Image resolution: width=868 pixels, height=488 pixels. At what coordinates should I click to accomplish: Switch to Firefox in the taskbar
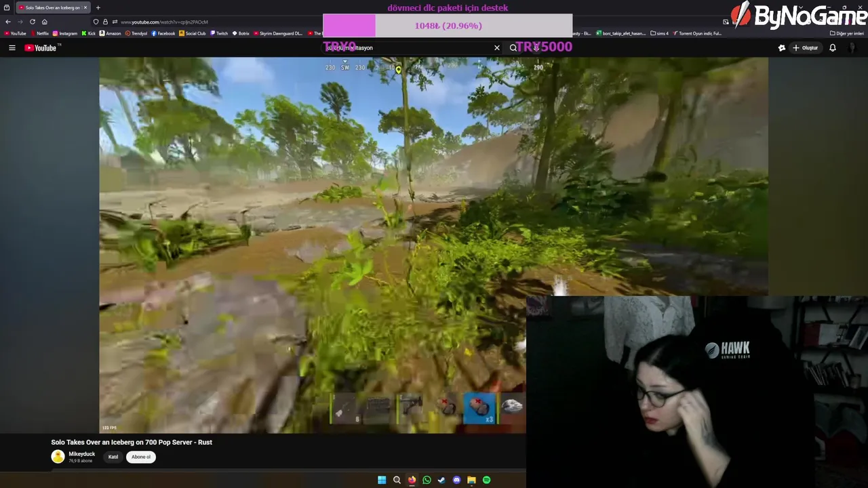(x=412, y=480)
